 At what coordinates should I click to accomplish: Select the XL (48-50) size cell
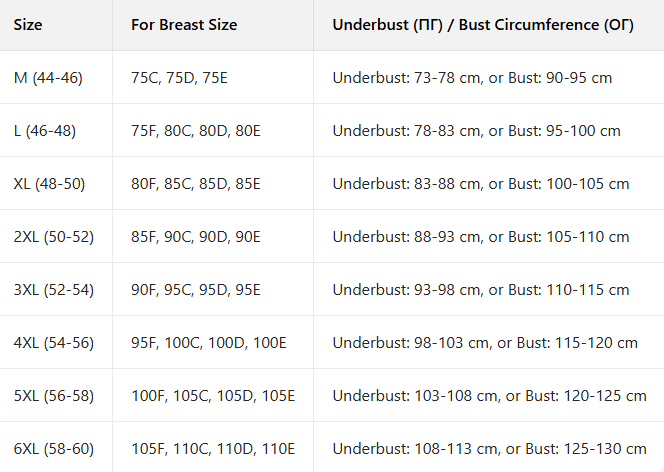(49, 184)
